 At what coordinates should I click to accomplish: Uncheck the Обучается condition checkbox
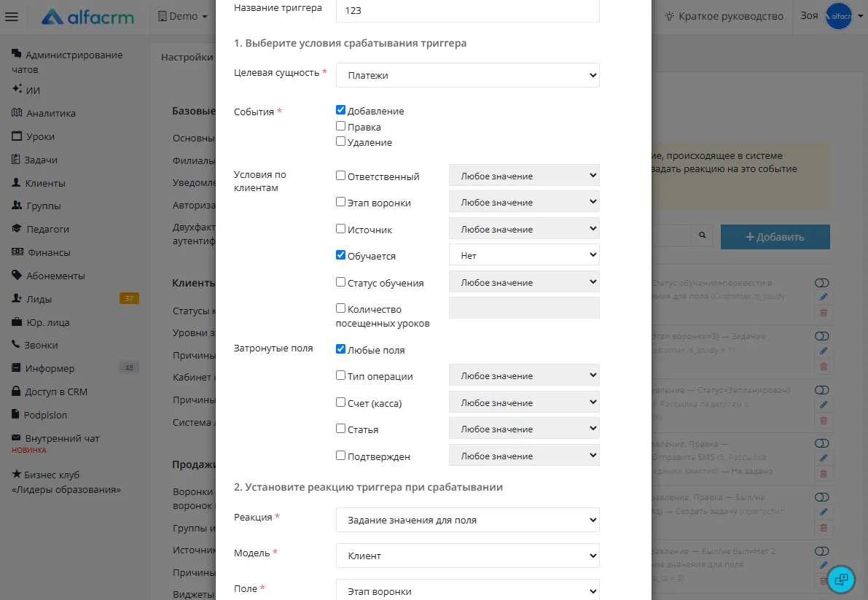(x=340, y=255)
